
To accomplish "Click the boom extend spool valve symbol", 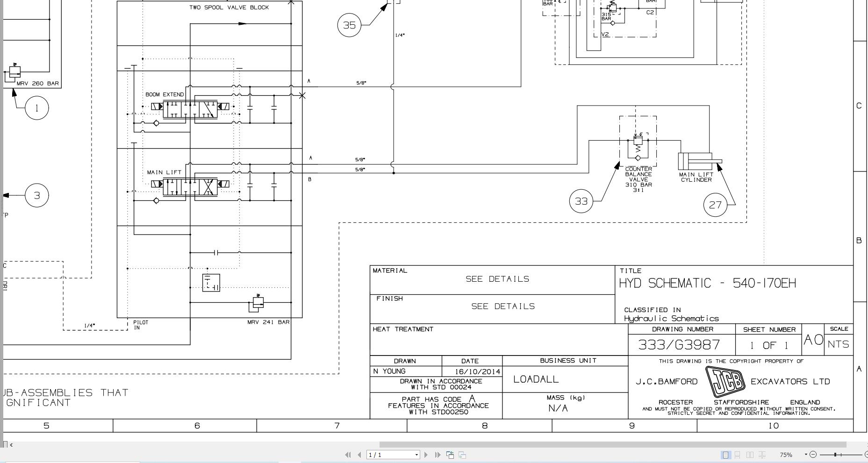I will 190,109.
